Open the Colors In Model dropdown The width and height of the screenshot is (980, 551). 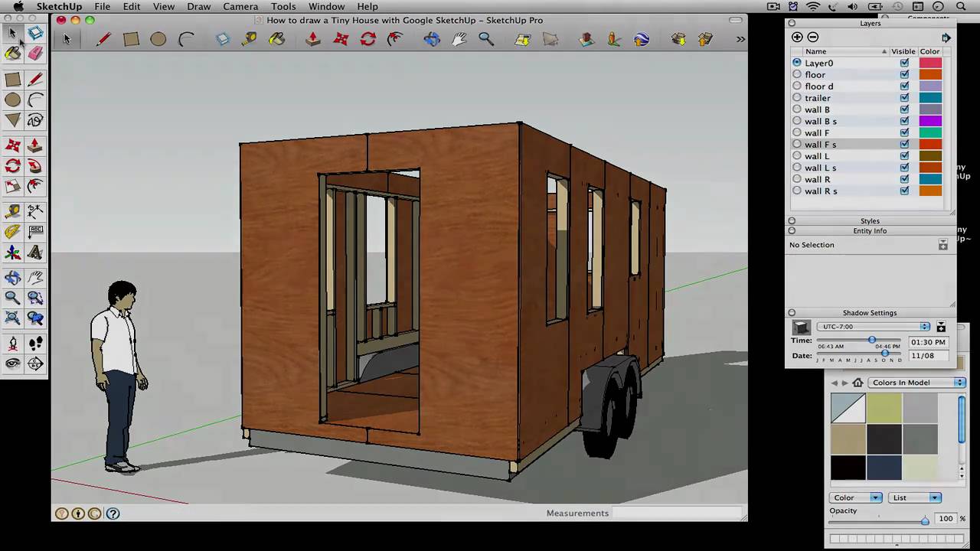pos(916,383)
